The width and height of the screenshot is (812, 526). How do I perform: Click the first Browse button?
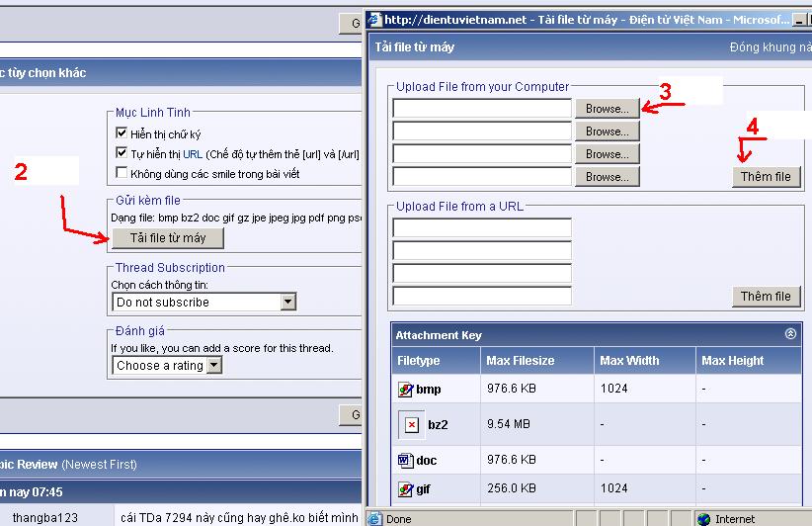(x=607, y=109)
